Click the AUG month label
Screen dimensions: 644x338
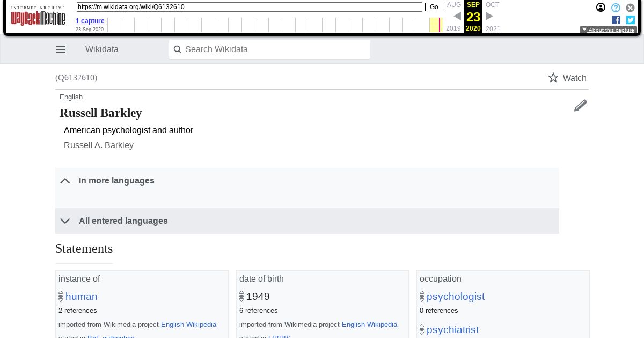point(454,5)
